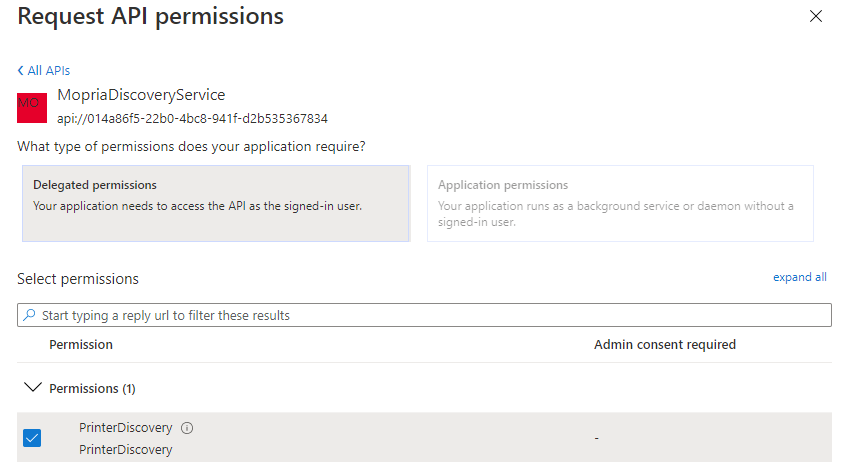Show the PrinterDiscovery info icon tooltip
Image resolution: width=841 pixels, height=475 pixels.
click(x=187, y=428)
